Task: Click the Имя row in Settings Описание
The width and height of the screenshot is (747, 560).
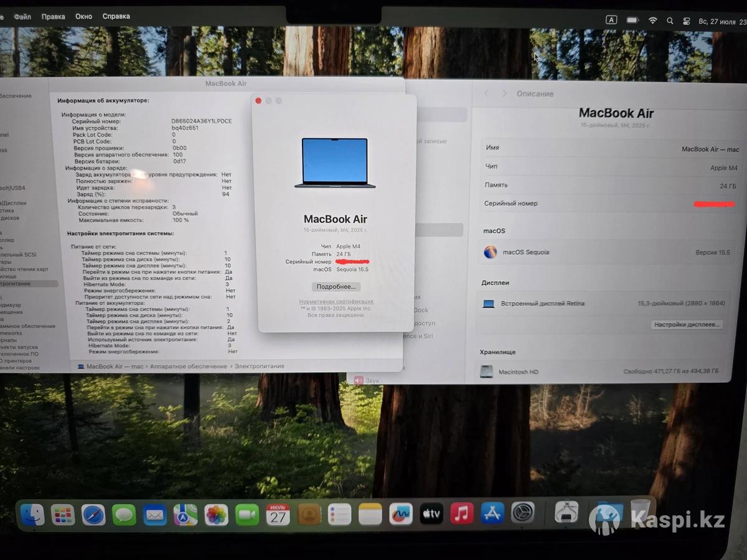Action: (x=611, y=148)
